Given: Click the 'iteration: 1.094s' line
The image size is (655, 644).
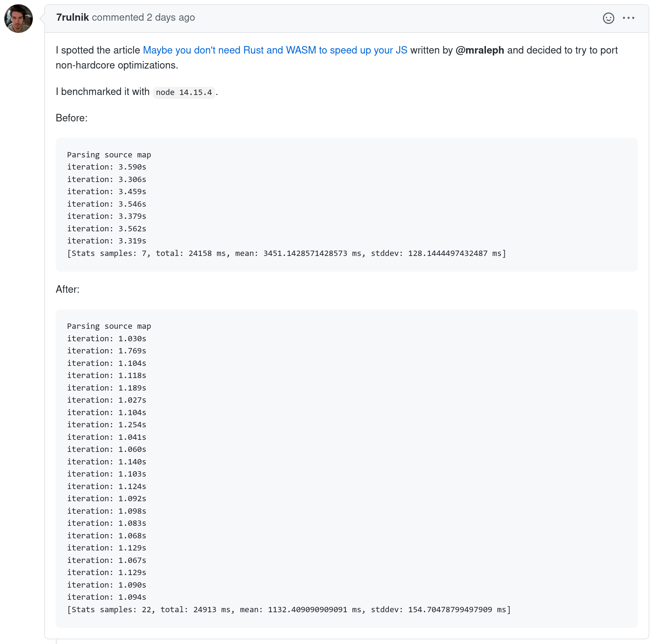Looking at the screenshot, I should pyautogui.click(x=107, y=597).
